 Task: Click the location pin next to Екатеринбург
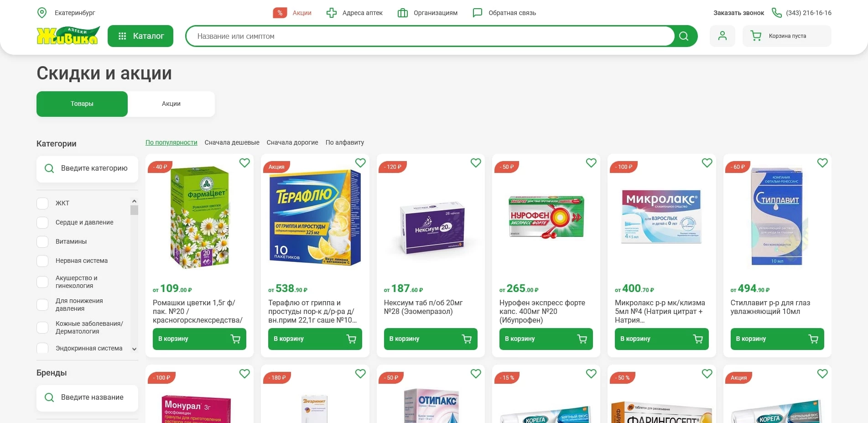(x=42, y=13)
